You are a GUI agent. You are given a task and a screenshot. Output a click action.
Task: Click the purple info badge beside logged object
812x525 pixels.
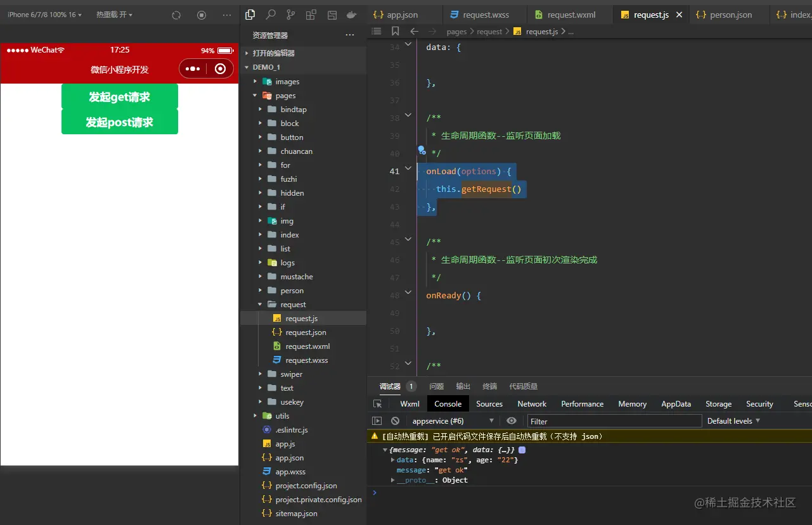pos(522,450)
